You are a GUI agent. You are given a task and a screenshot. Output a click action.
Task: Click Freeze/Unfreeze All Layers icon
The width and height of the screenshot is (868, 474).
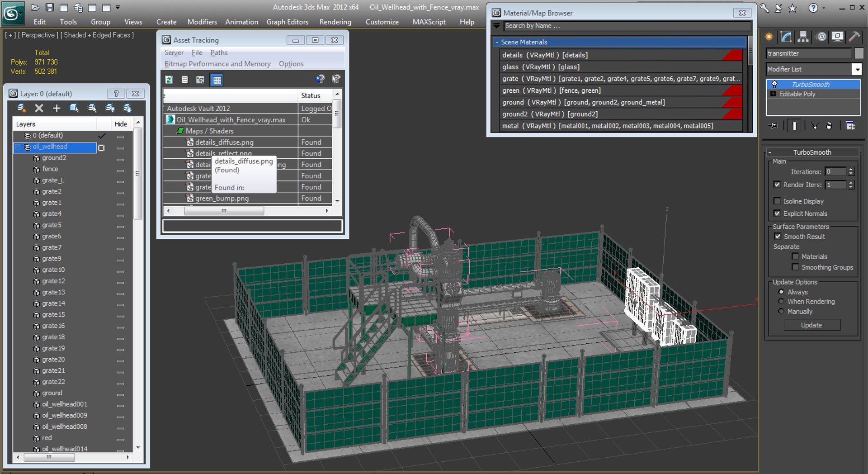pyautogui.click(x=127, y=108)
